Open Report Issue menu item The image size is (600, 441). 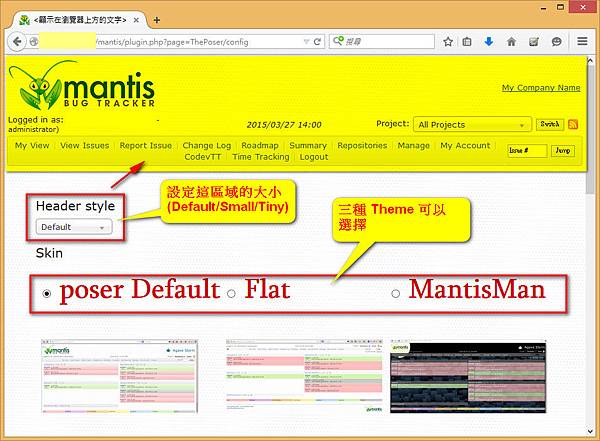pyautogui.click(x=146, y=145)
